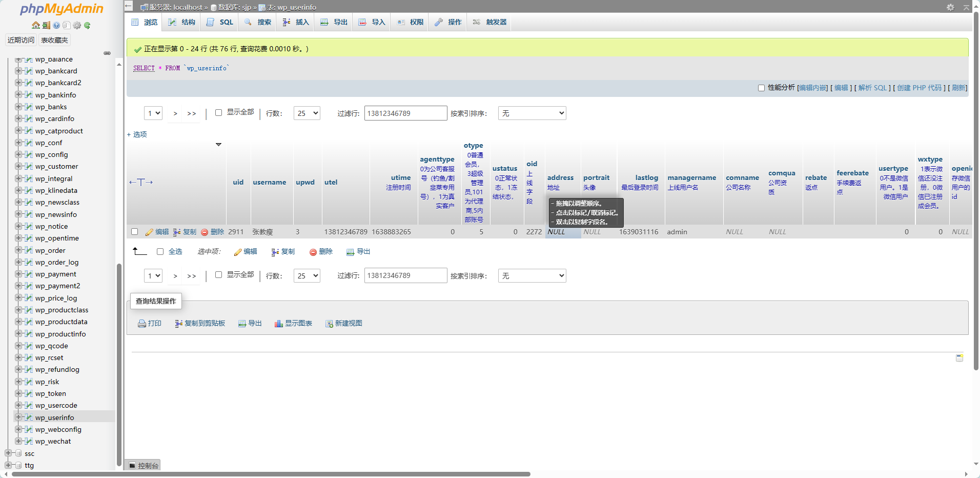Image resolution: width=980 pixels, height=478 pixels.
Task: Click copy to clipboard icon
Action: 178,324
